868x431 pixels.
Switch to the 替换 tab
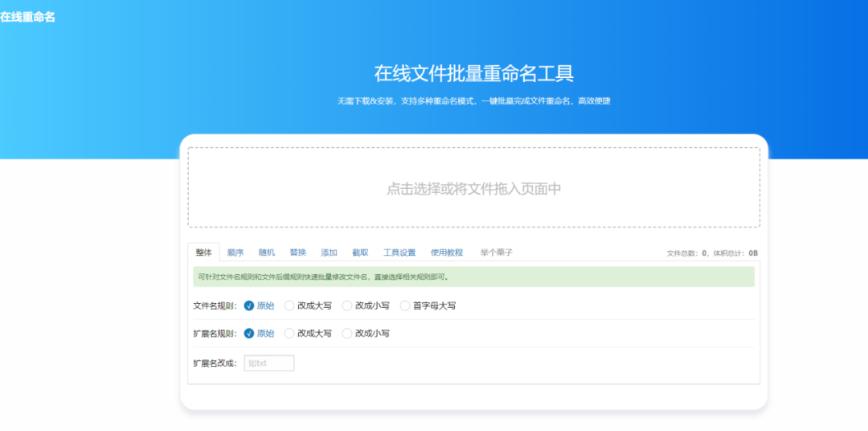coord(298,252)
